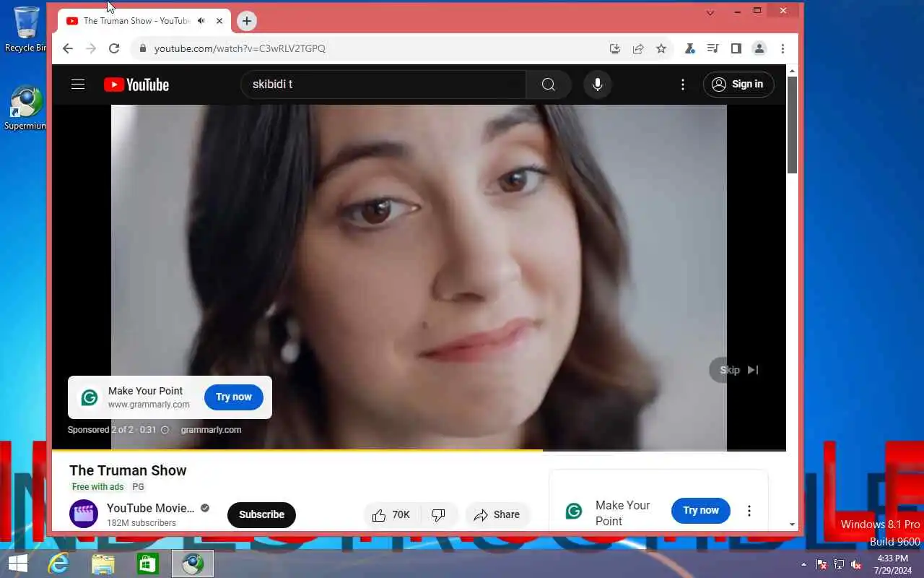Open ad info icon beside Sponsored
The width and height of the screenshot is (924, 578).
coord(165,430)
